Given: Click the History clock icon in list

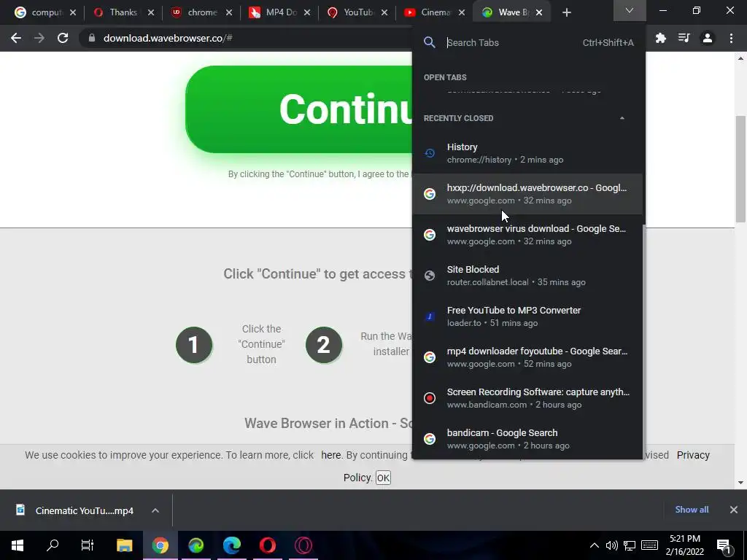Looking at the screenshot, I should tap(430, 153).
